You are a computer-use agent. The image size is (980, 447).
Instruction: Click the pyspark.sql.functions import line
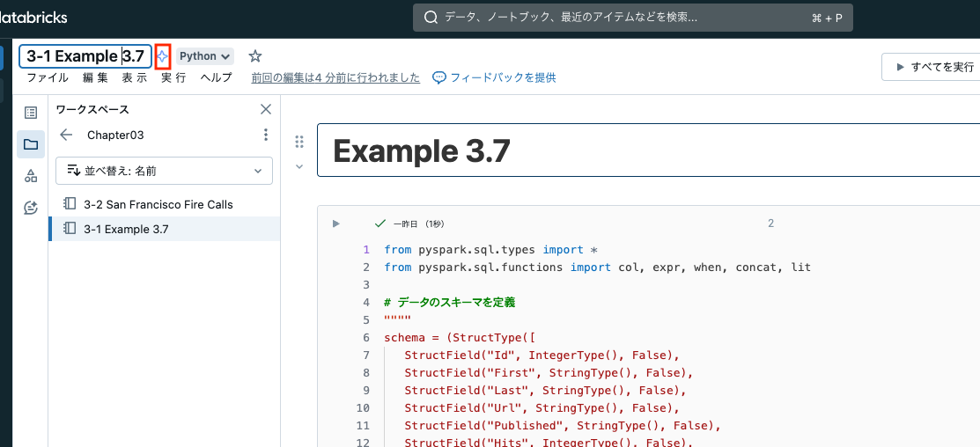(x=598, y=267)
